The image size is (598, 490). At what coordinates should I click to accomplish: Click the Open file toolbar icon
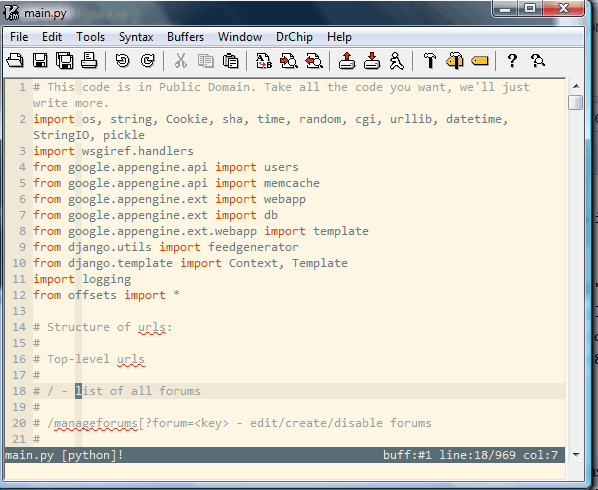coord(15,61)
